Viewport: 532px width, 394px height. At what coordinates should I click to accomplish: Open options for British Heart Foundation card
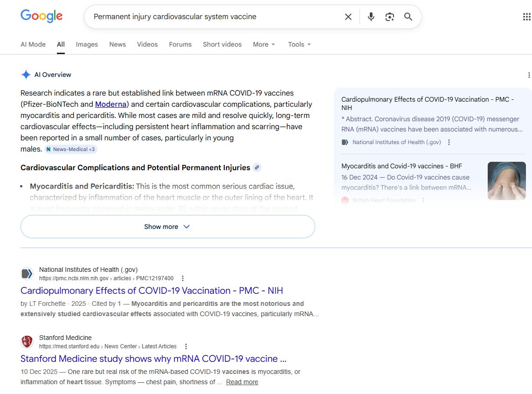(423, 200)
